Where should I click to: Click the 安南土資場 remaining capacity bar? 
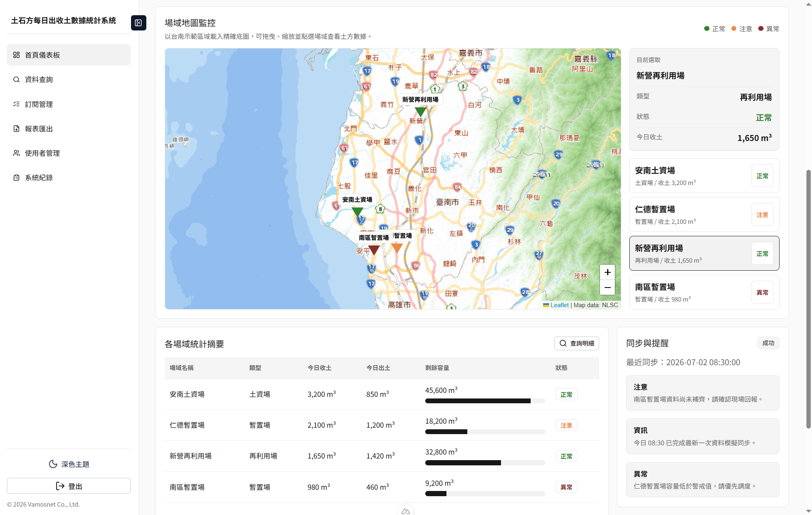pos(485,401)
